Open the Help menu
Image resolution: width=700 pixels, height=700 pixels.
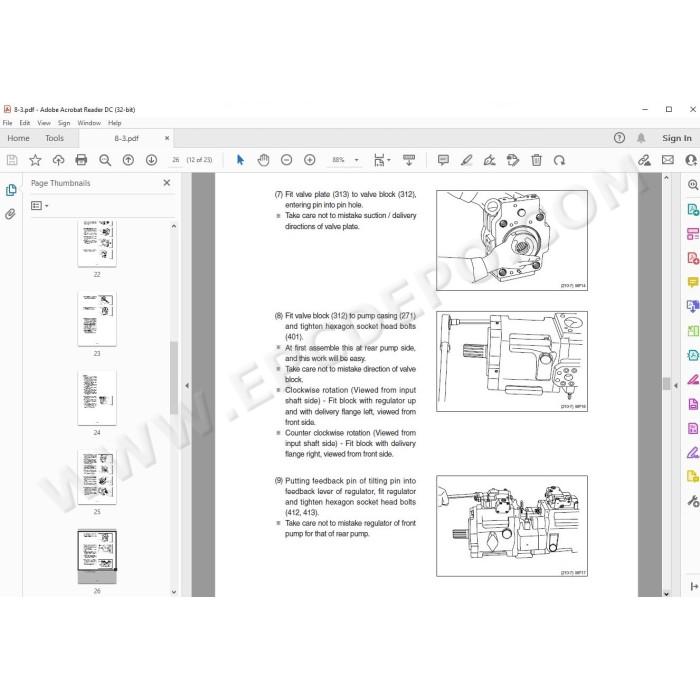pos(114,123)
